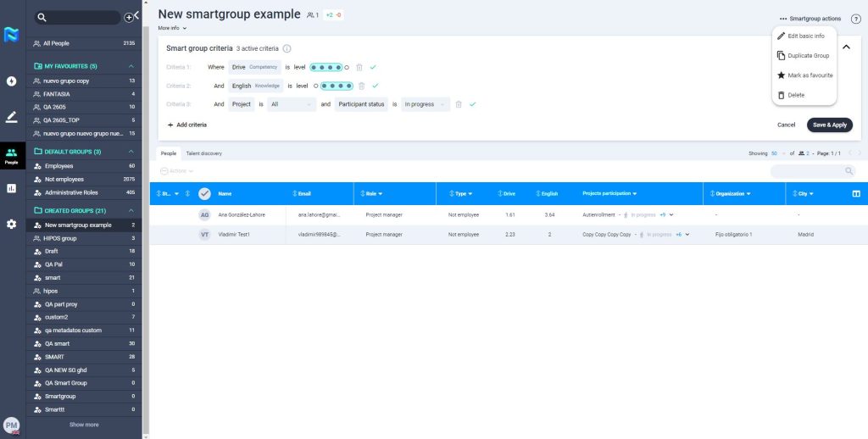Open the analytics chart icon in left rail

pyautogui.click(x=11, y=188)
